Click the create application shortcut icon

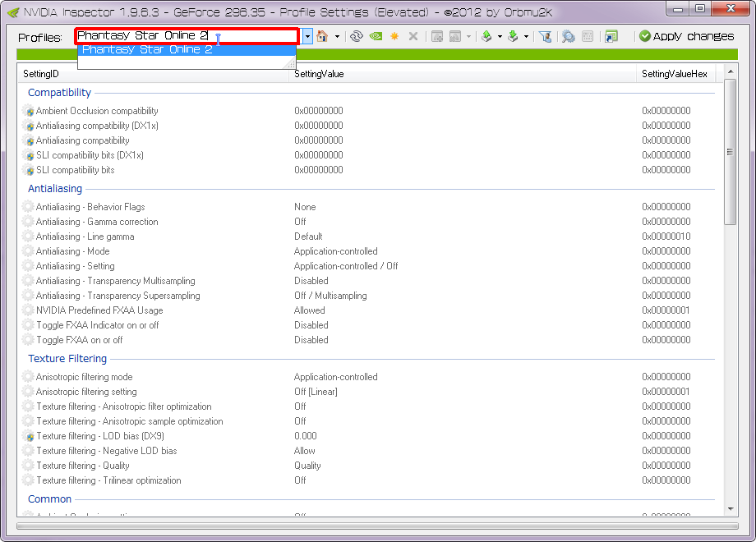611,36
